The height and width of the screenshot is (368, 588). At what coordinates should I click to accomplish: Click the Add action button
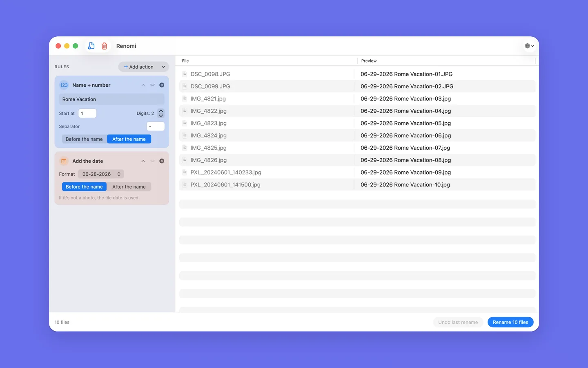point(139,67)
